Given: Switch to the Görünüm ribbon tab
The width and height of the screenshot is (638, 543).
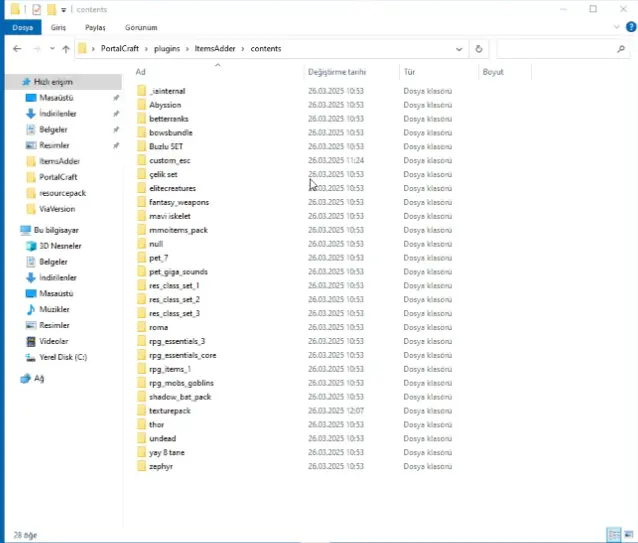Looking at the screenshot, I should pyautogui.click(x=141, y=28).
